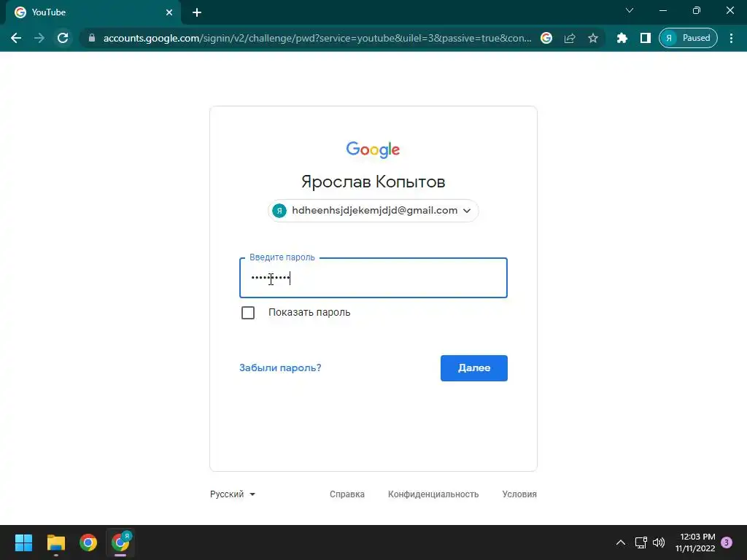This screenshot has height=560, width=747.
Task: Open Chrome three-dot menu
Action: (731, 38)
